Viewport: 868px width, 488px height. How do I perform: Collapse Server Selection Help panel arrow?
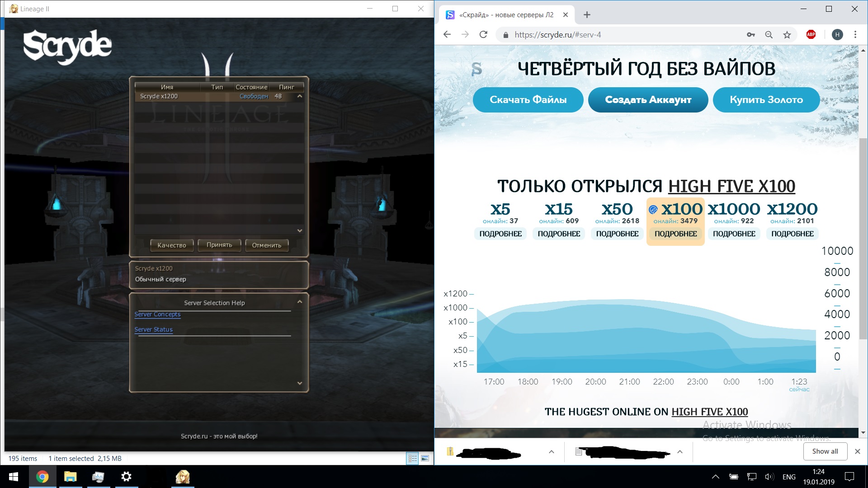tap(300, 302)
